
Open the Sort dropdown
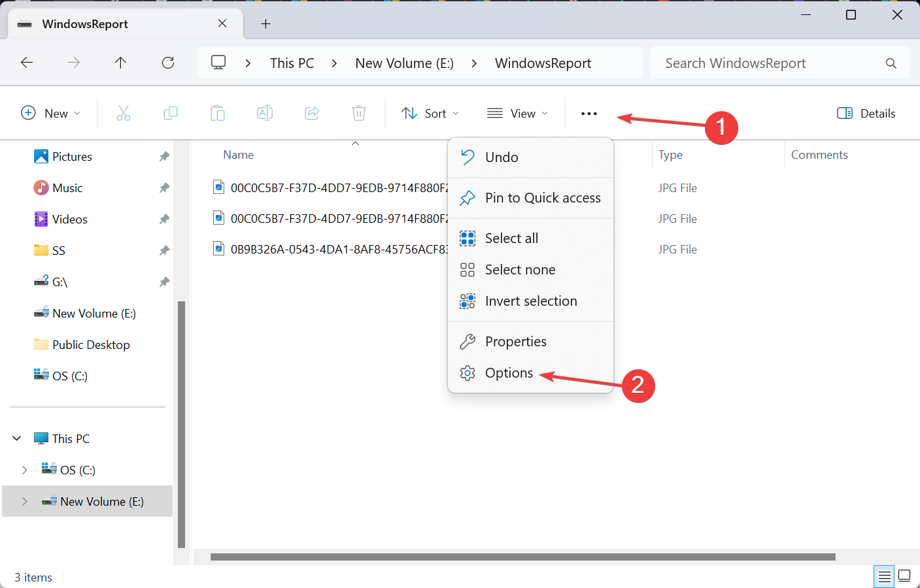coord(430,113)
